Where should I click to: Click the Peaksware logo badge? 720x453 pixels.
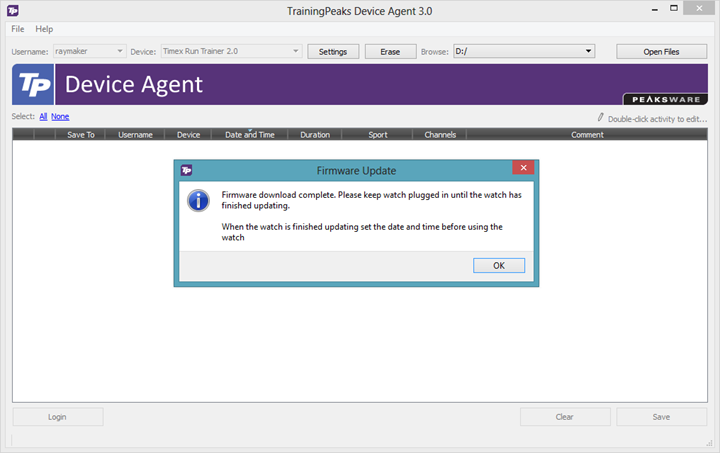point(665,99)
